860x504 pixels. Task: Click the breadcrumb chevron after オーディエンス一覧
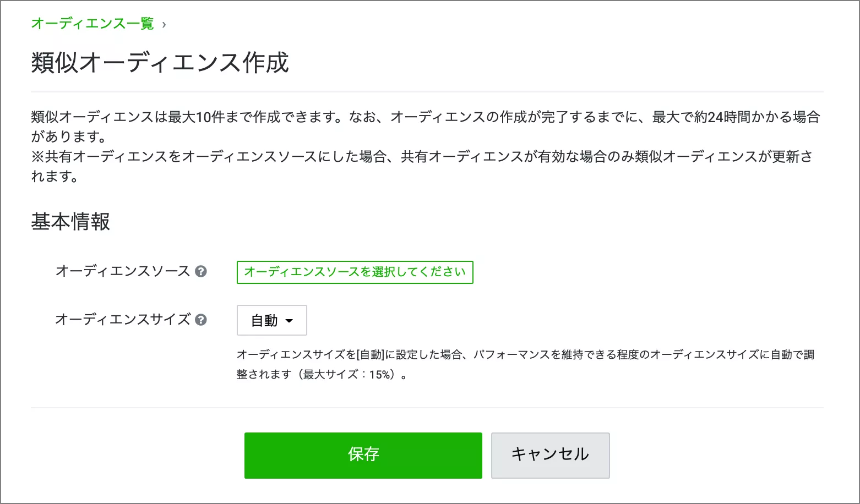point(164,24)
